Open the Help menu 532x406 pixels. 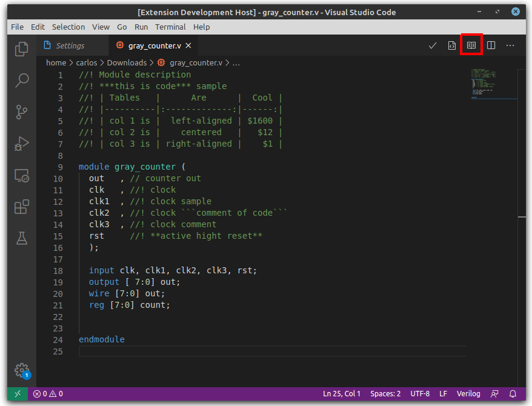point(202,27)
